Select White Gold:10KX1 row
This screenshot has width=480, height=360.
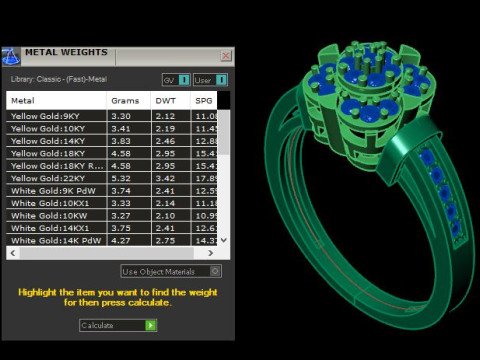(x=112, y=203)
